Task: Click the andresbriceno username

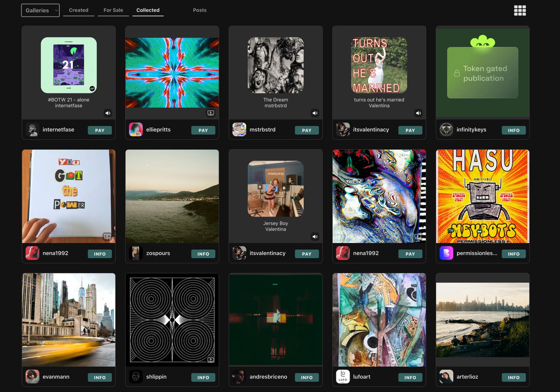Action: pyautogui.click(x=268, y=377)
